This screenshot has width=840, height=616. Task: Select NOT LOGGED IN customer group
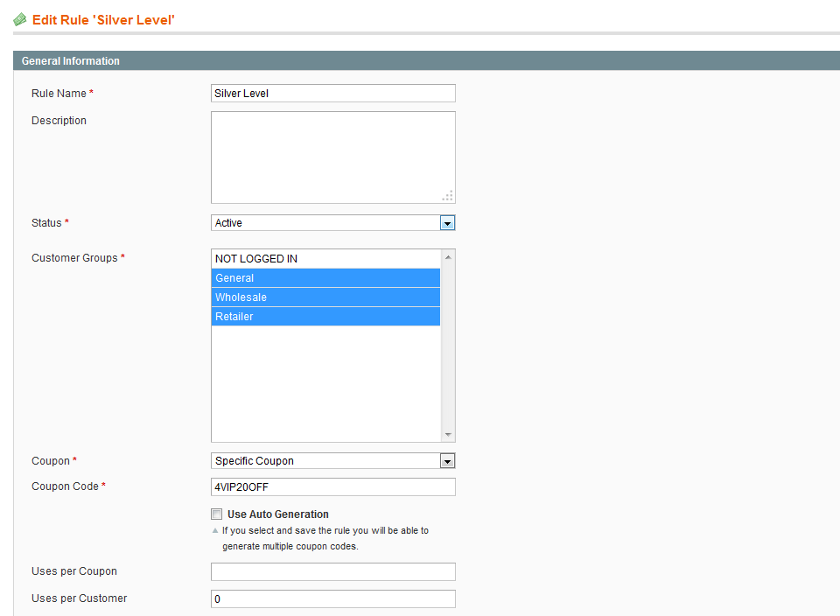point(325,259)
